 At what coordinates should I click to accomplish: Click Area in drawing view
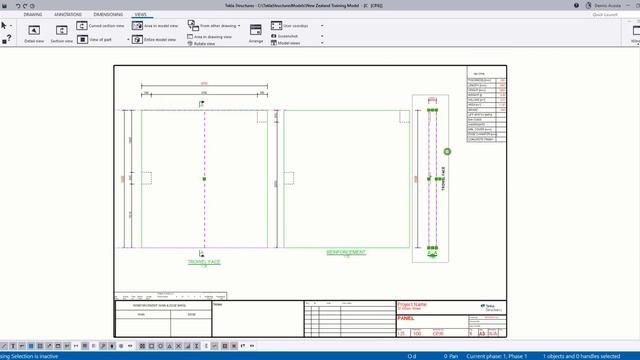(x=209, y=37)
